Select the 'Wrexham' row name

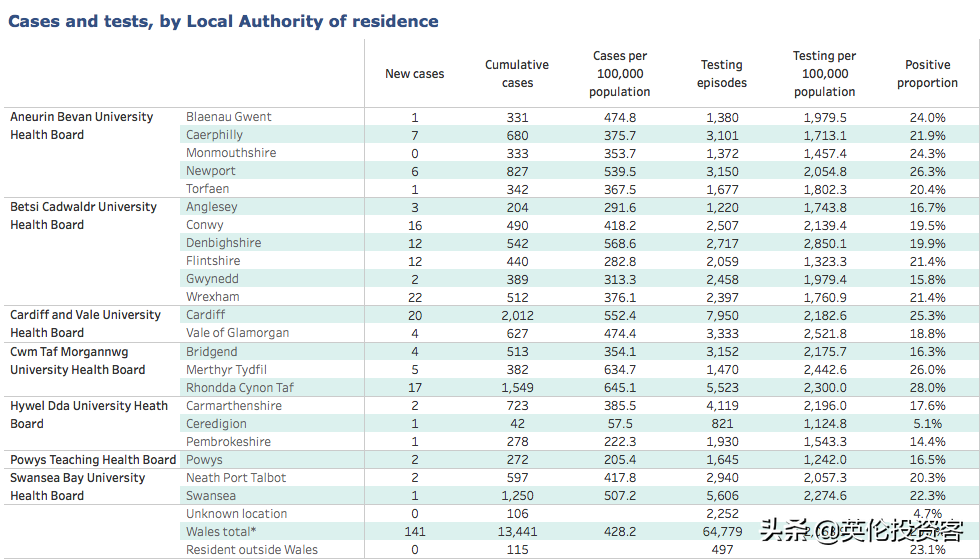(212, 297)
